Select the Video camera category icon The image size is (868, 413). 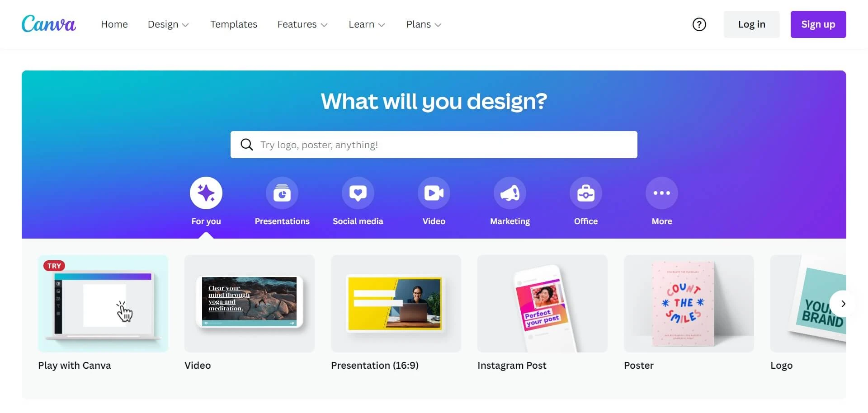click(x=434, y=193)
